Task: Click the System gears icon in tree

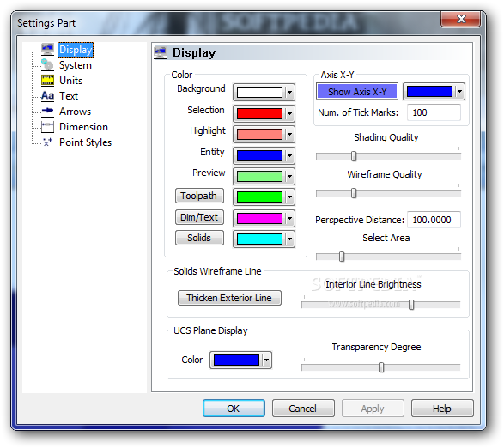Action: 47,65
